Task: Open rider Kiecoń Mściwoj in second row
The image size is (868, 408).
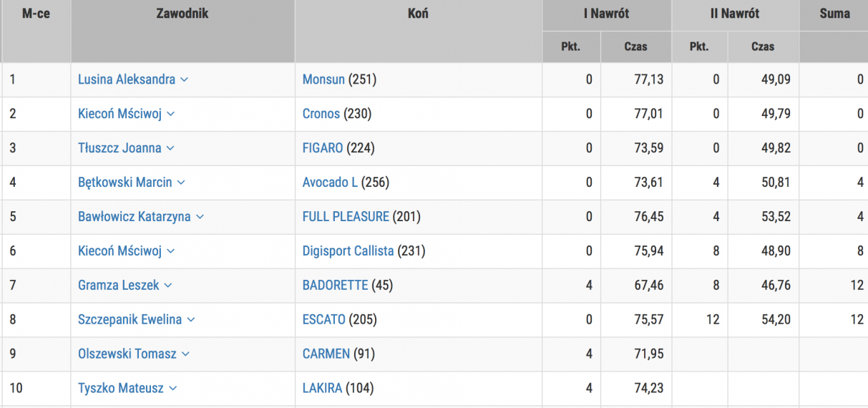Action: pos(120,114)
